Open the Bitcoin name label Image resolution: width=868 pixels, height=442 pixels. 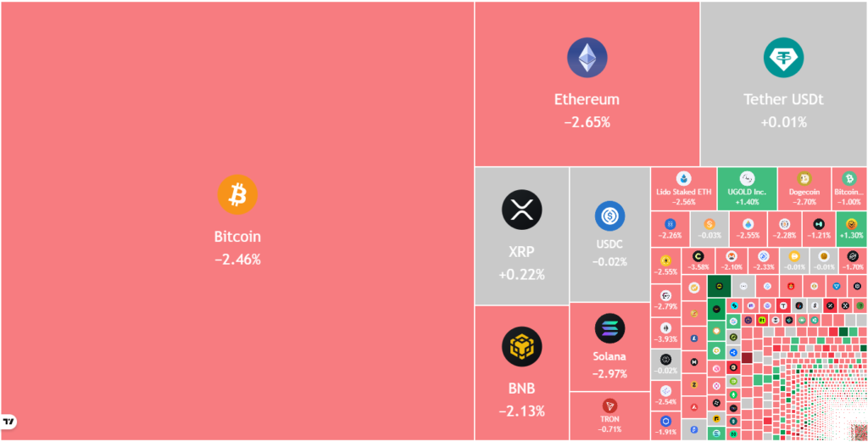tap(237, 237)
